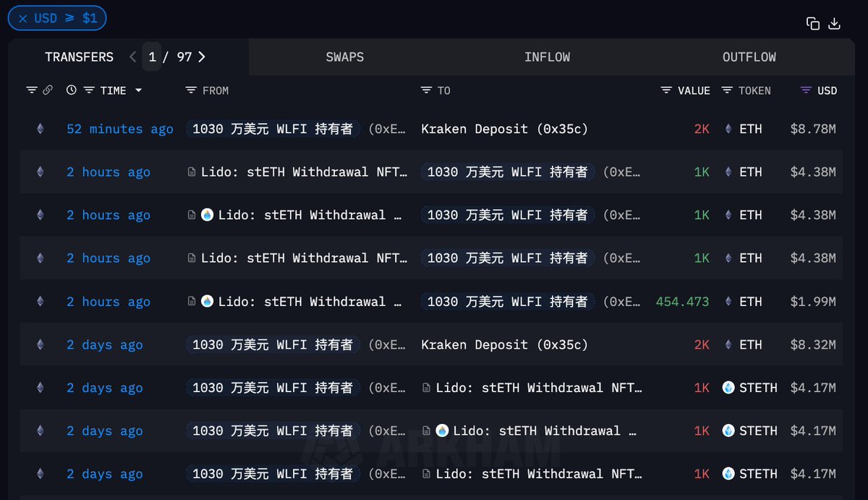The width and height of the screenshot is (868, 500).
Task: Click the Ethereum icon on the $8.32M row
Action: [40, 345]
